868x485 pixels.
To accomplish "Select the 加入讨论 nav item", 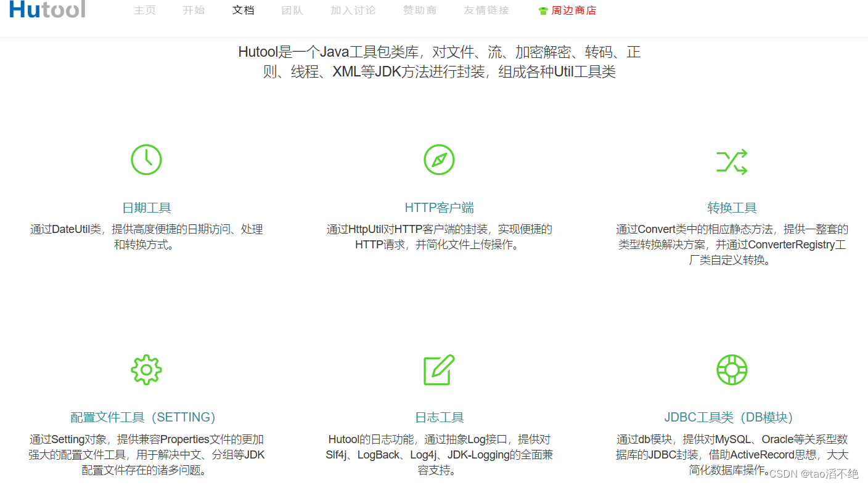I will (353, 10).
